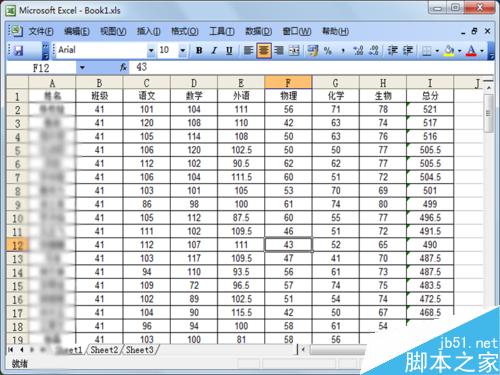This screenshot has height=375, width=500.
Task: Open the 工具(T) menu
Action: [x=222, y=32]
